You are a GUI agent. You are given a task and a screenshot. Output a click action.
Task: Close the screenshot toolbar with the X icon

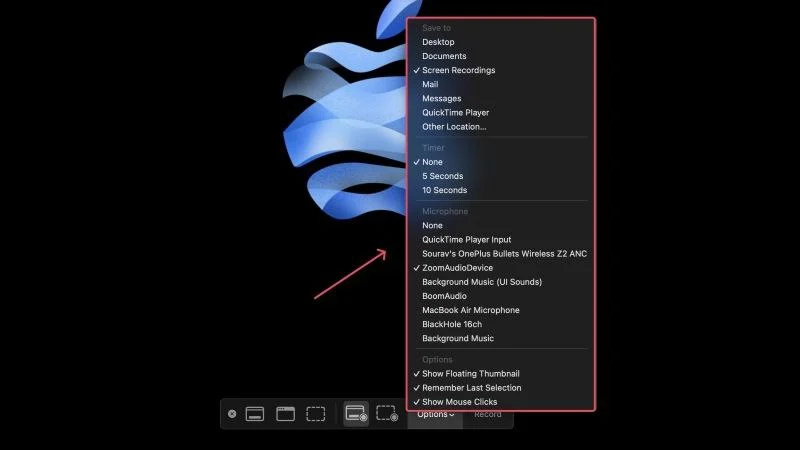pos(232,414)
